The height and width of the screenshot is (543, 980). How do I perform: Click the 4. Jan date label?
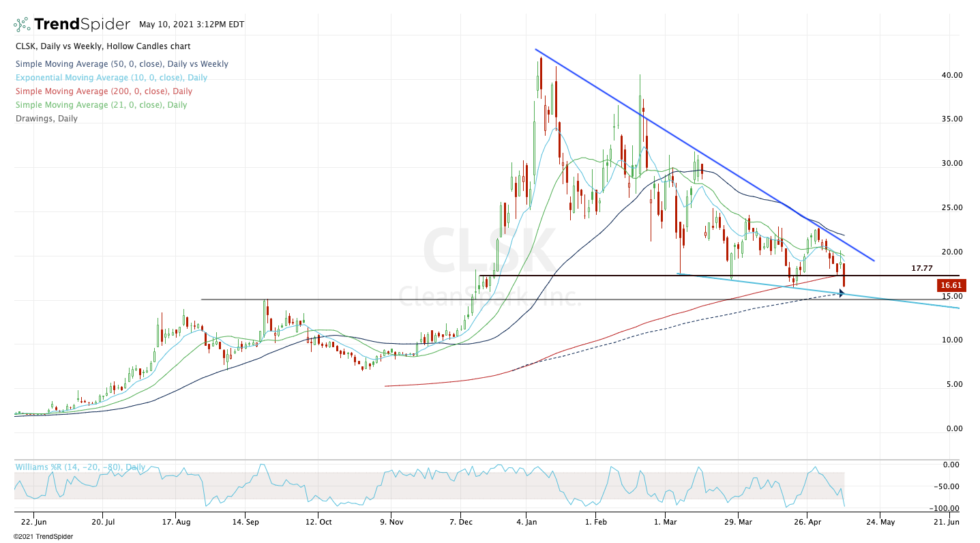pos(526,523)
